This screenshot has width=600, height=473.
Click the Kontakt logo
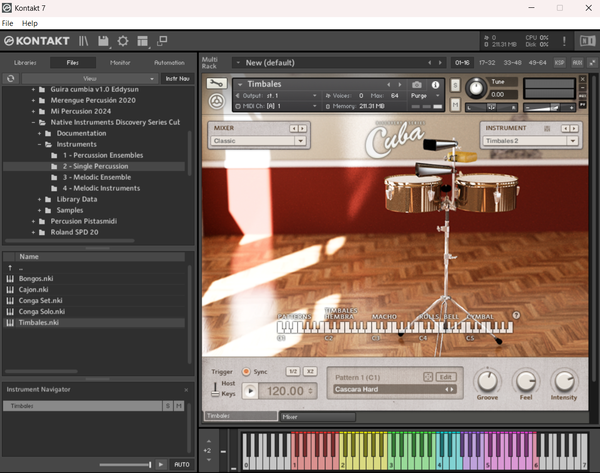click(x=36, y=41)
